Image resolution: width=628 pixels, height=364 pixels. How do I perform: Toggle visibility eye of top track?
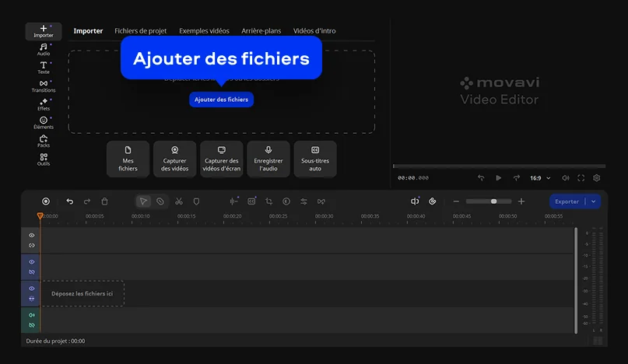pyautogui.click(x=32, y=236)
